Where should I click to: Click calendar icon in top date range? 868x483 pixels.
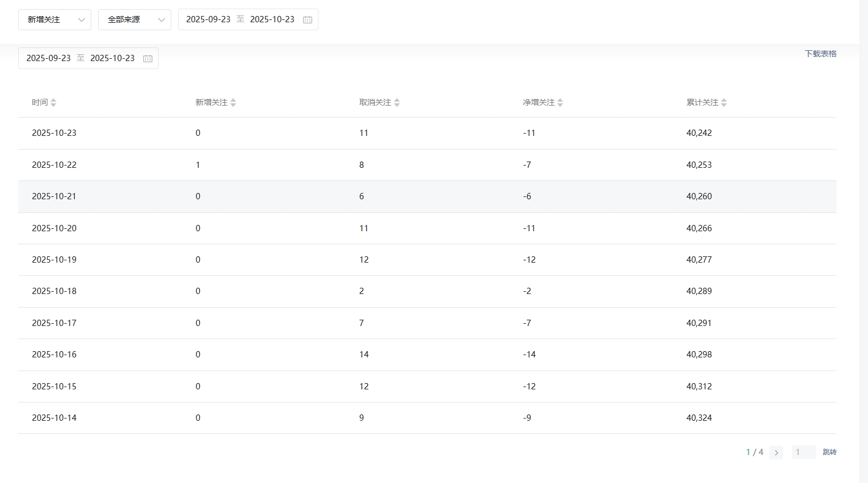point(307,19)
